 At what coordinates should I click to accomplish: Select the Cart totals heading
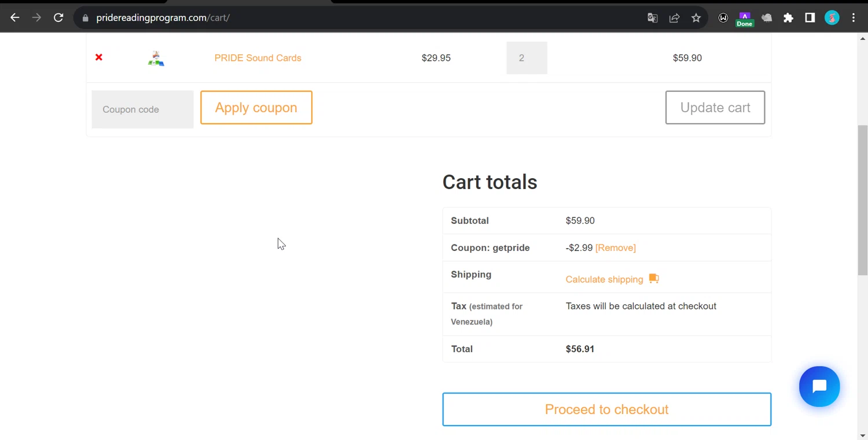[x=490, y=182]
